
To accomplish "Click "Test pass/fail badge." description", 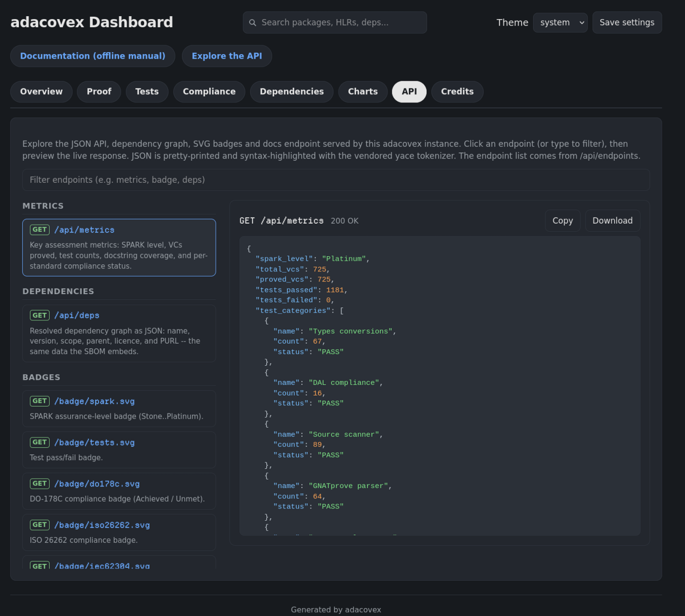I will pos(66,458).
